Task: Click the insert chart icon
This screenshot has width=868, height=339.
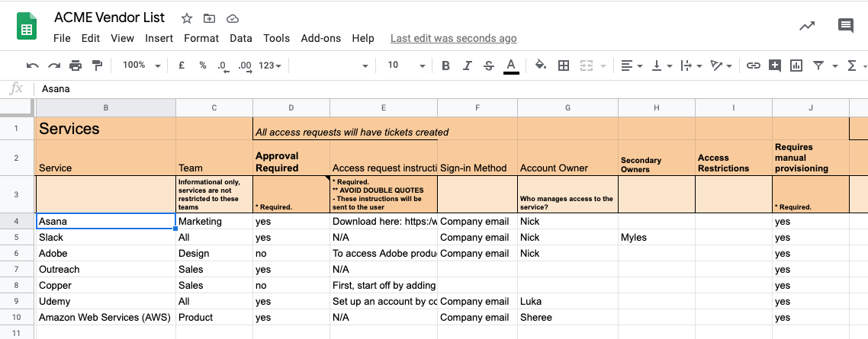Action: (x=796, y=66)
